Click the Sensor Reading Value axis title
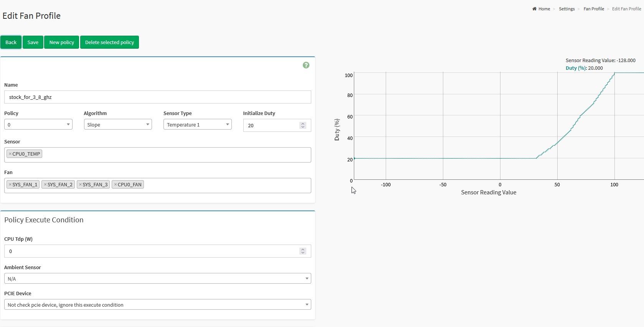The width and height of the screenshot is (644, 327). tap(489, 192)
